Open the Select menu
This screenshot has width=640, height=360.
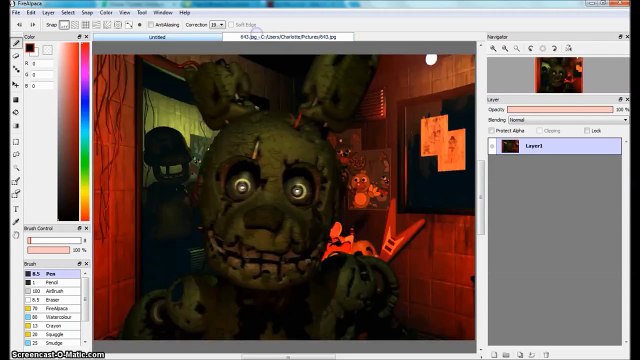tap(68, 13)
